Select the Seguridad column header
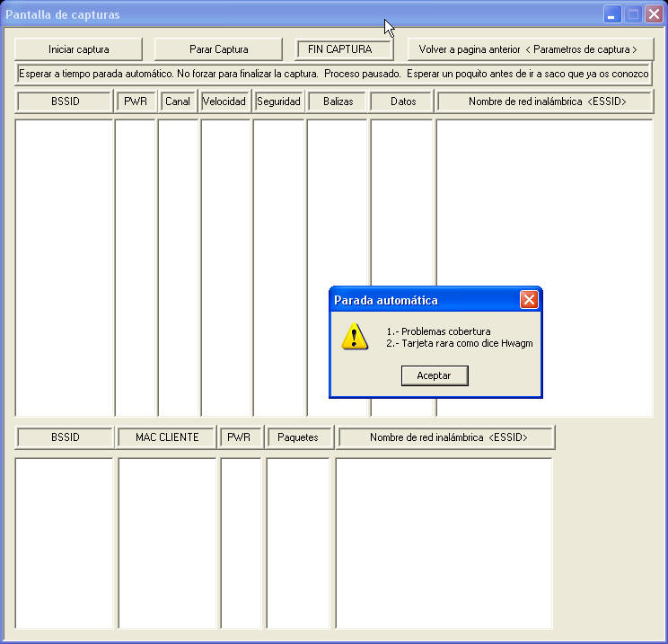Screen dimensions: 668x644 click(x=278, y=101)
